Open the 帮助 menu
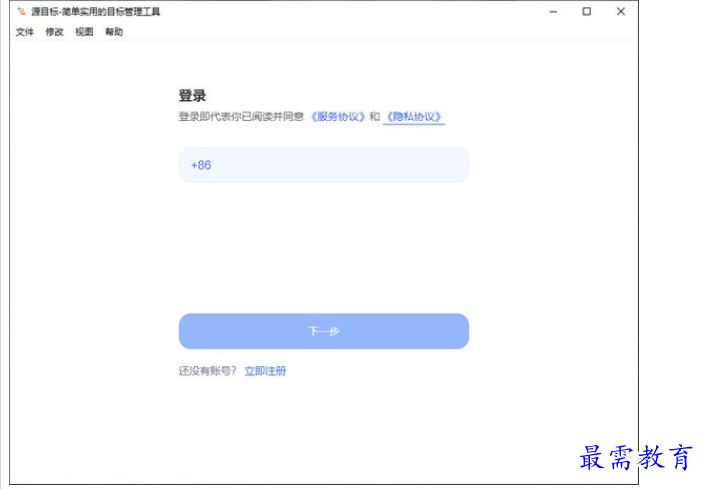Viewport: 701px width, 489px height. click(114, 32)
